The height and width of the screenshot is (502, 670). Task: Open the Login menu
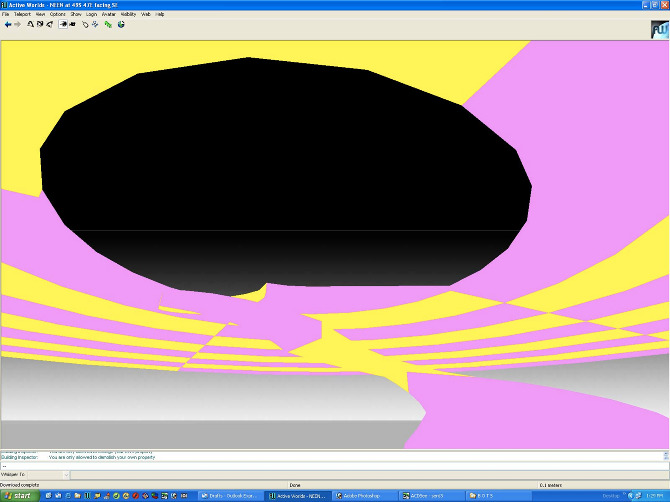coord(91,14)
